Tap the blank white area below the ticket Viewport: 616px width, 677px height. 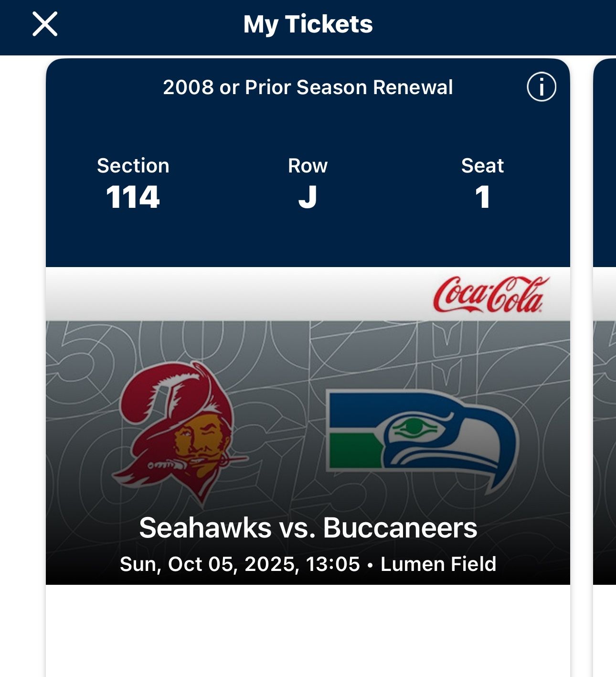click(x=308, y=631)
